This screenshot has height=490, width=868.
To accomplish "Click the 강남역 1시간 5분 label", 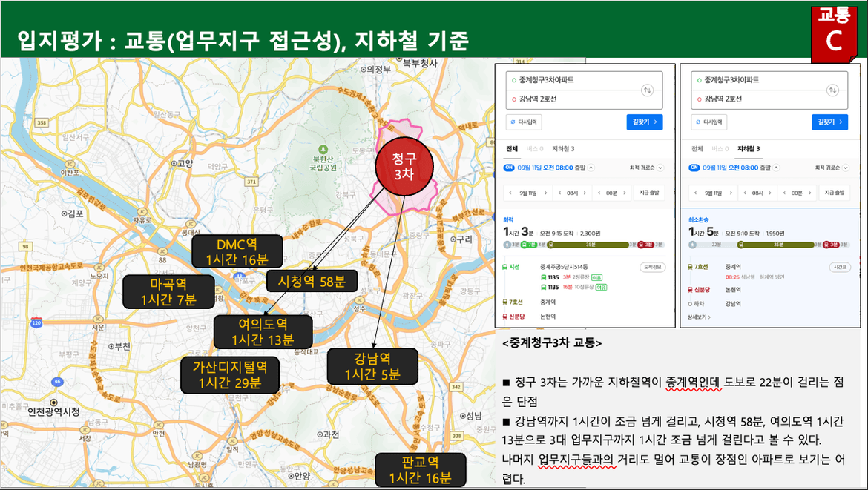I will (372, 367).
